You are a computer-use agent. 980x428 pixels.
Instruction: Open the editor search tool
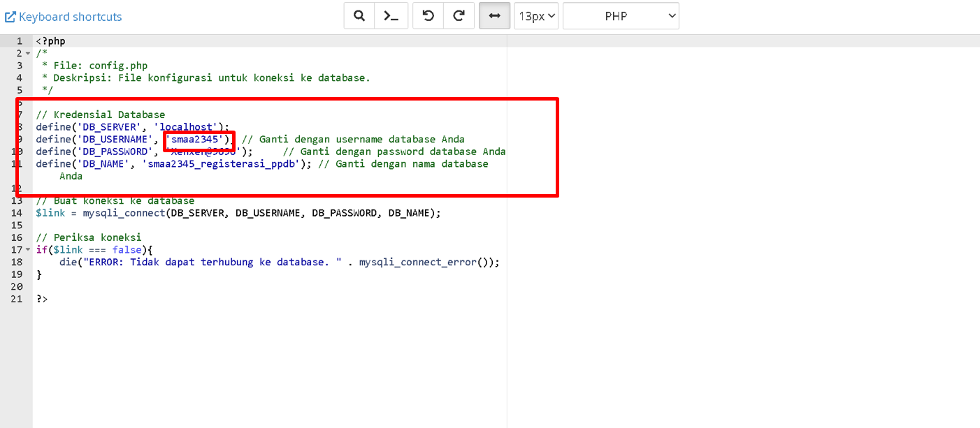[x=359, y=16]
